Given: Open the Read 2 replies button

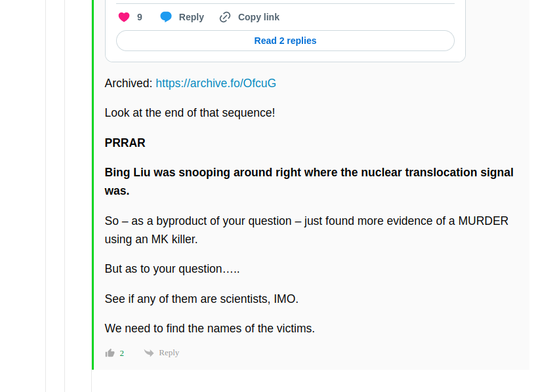Looking at the screenshot, I should coord(285,41).
